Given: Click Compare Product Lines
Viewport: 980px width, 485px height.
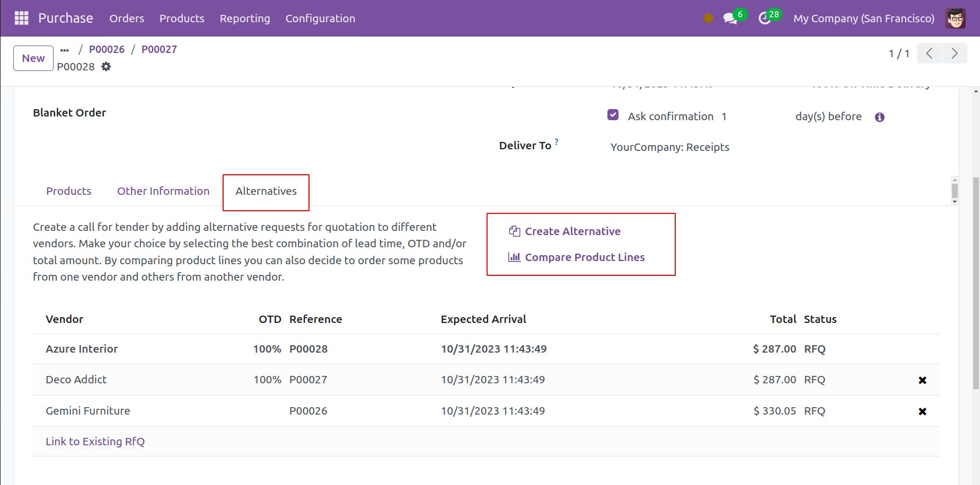Looking at the screenshot, I should (x=577, y=257).
